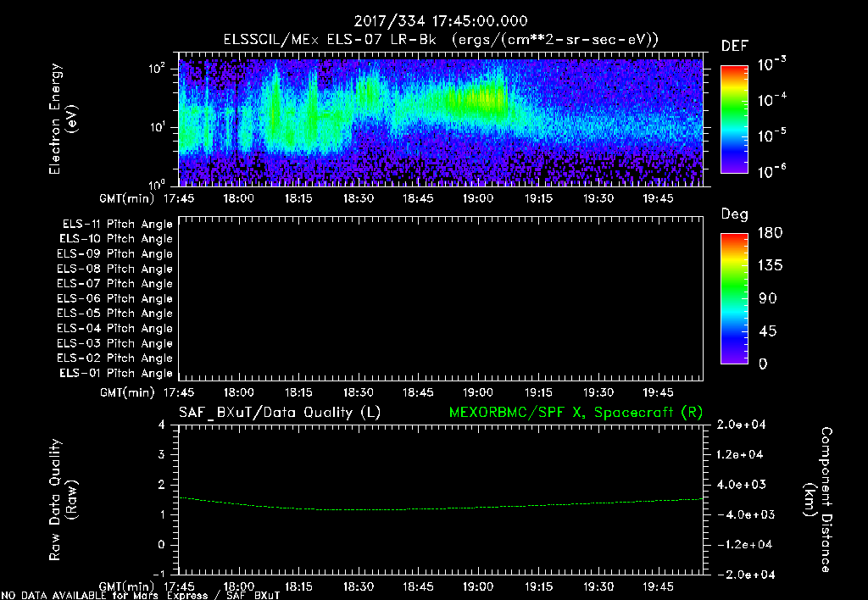868x600 pixels.
Task: Select the ELS-08 Pitch Angle row label
Action: point(115,269)
